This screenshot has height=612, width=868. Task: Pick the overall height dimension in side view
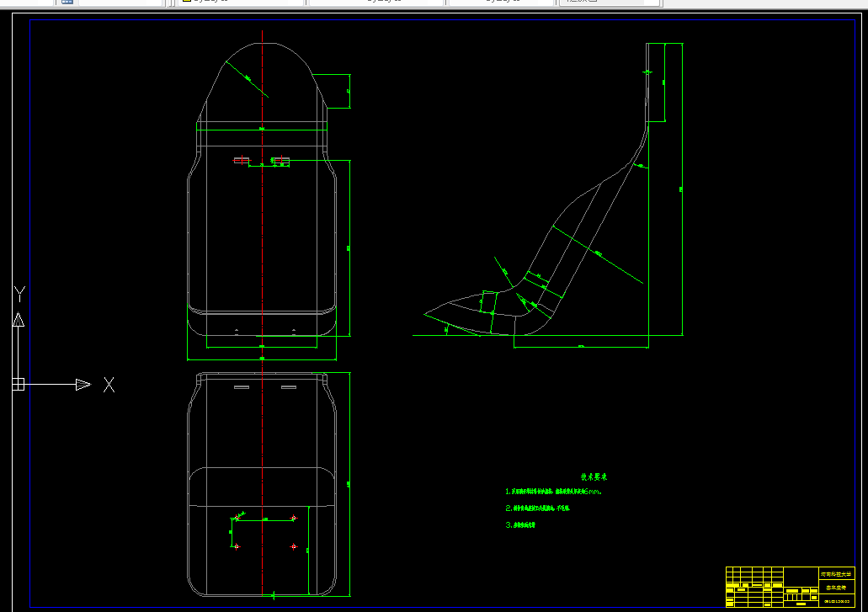(x=681, y=189)
